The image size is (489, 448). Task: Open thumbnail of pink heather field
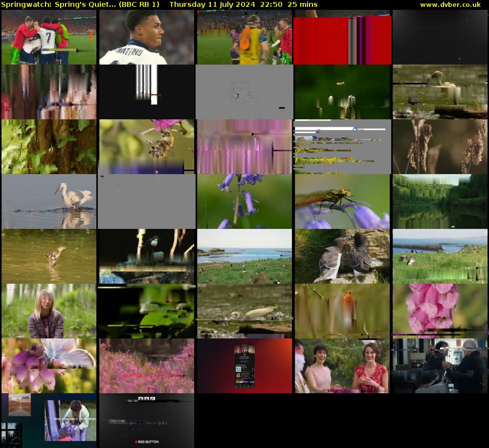coord(147,366)
